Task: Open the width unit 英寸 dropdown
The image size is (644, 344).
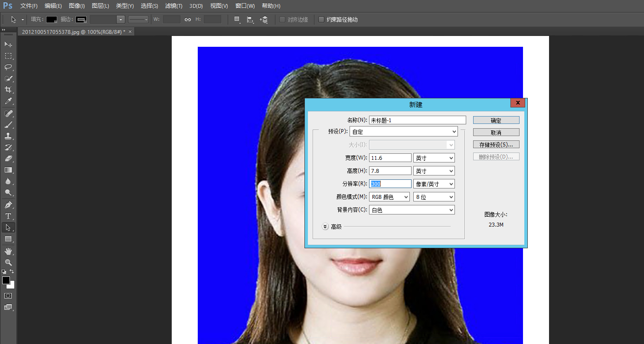Action: coord(434,158)
